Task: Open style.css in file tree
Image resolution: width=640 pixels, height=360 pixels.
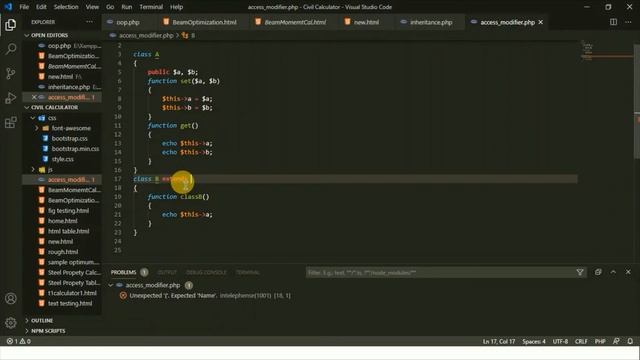Action: point(62,159)
